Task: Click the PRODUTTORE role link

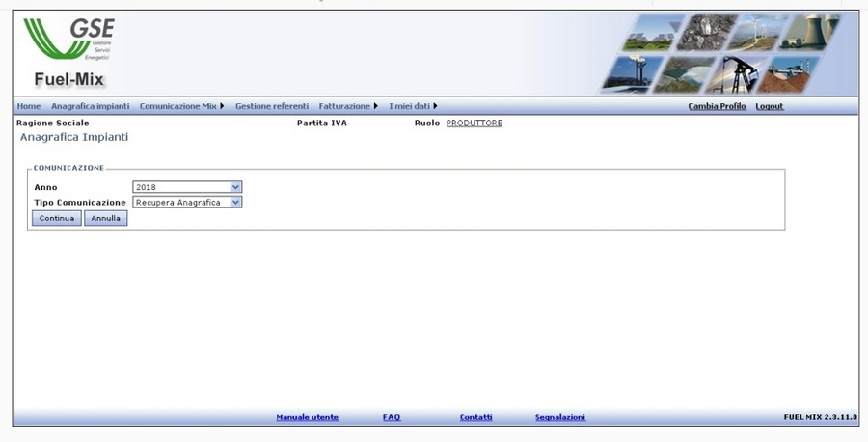Action: [475, 123]
